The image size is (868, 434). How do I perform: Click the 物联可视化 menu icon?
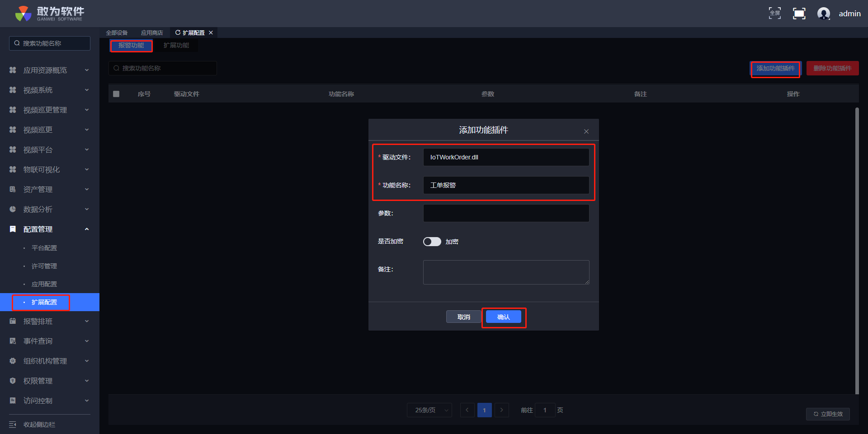(x=13, y=169)
